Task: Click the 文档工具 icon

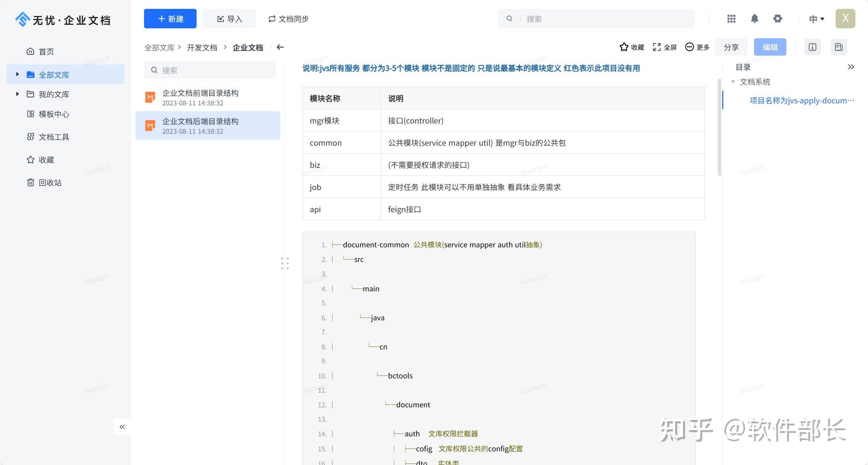Action: pyautogui.click(x=30, y=137)
